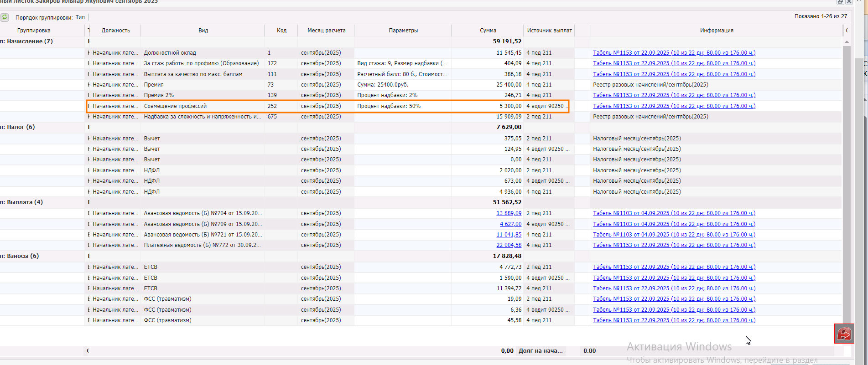Open Табель №1153 link in Должностной оклад row

click(x=674, y=53)
